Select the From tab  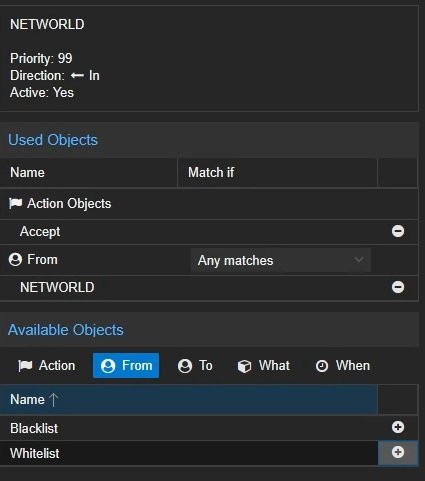point(126,366)
